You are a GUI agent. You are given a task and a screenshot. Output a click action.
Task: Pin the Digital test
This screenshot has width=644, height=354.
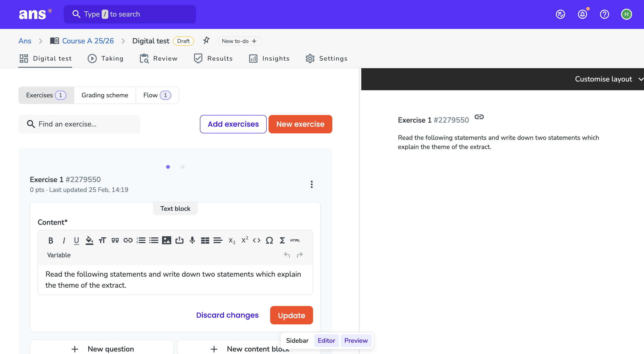coord(206,40)
